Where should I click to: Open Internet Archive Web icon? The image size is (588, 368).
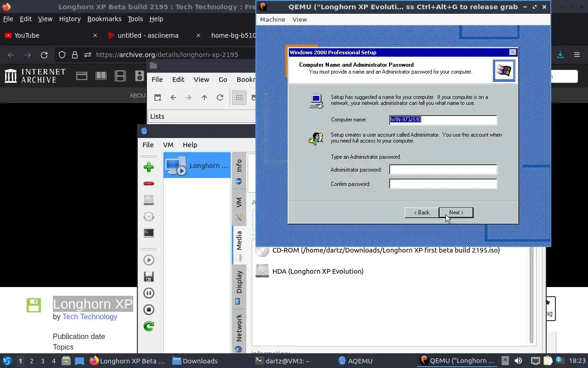coord(82,76)
